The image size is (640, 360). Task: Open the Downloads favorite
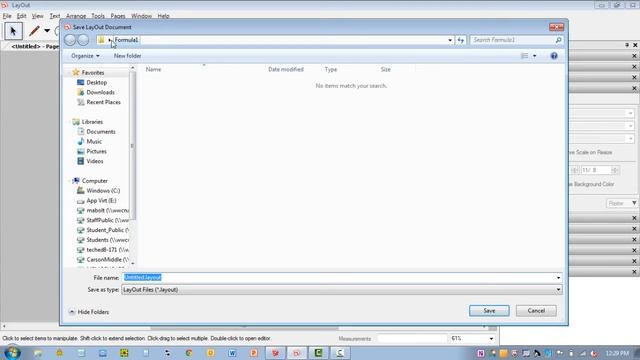click(100, 92)
